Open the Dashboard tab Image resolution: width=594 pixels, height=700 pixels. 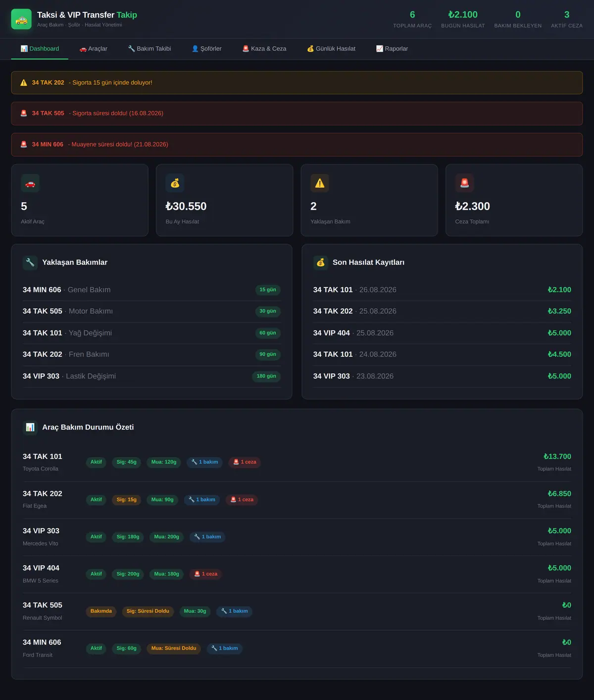[x=40, y=49]
